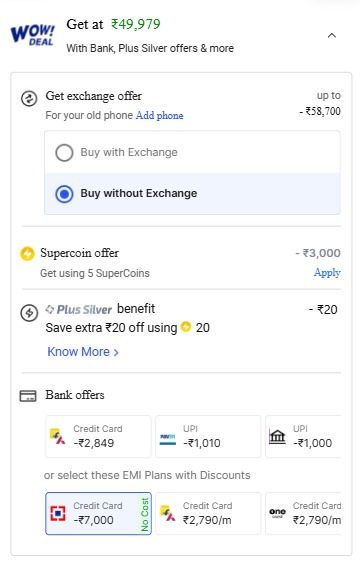
Task: Click the exchange offer circular arrows icon
Action: [x=29, y=98]
